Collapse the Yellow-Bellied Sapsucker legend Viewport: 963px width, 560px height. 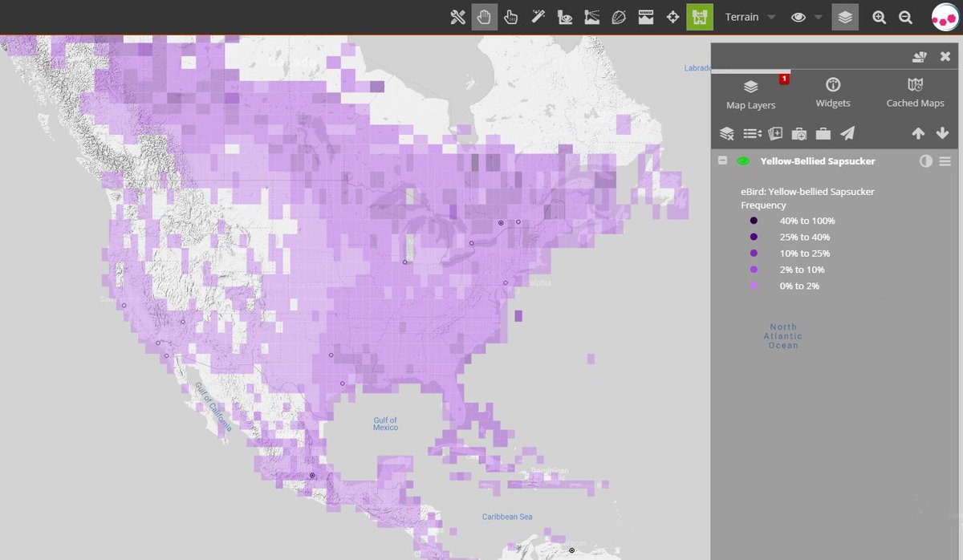[x=722, y=161]
